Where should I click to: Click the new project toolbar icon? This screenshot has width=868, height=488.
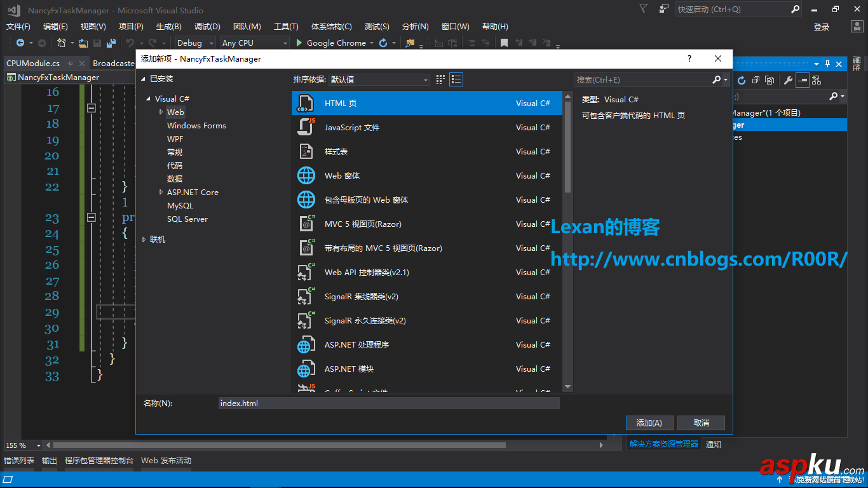62,43
